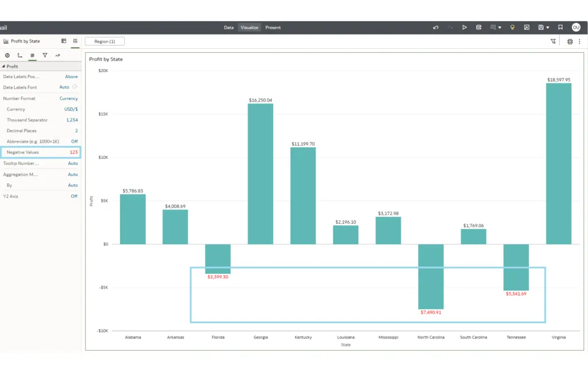Open the Values (#) properties tab
This screenshot has width=588, height=372.
(x=32, y=55)
